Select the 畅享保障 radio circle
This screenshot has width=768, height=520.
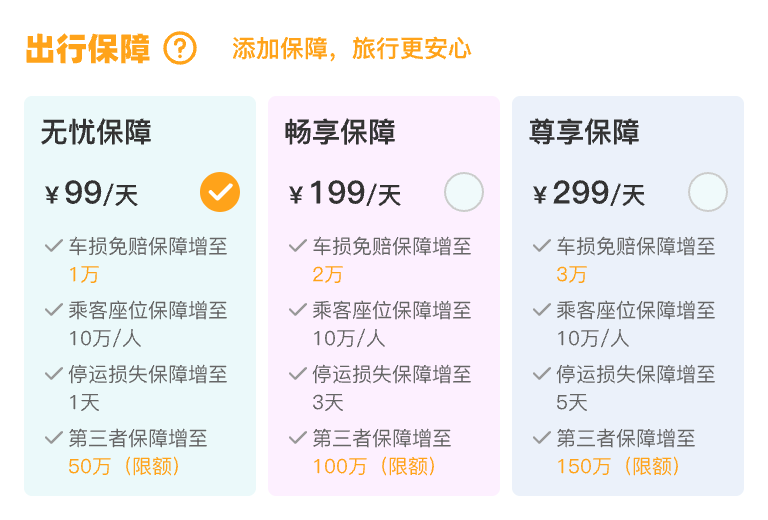(x=464, y=192)
